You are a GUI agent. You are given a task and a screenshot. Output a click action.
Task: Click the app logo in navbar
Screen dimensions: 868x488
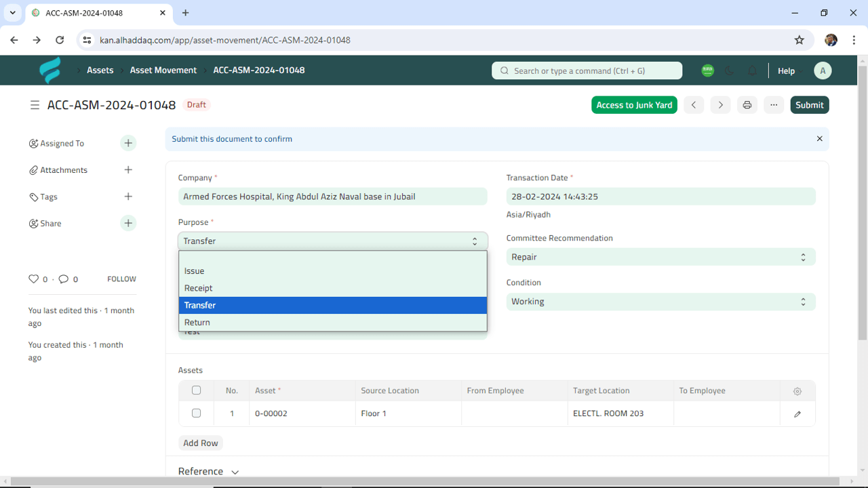pyautogui.click(x=50, y=70)
